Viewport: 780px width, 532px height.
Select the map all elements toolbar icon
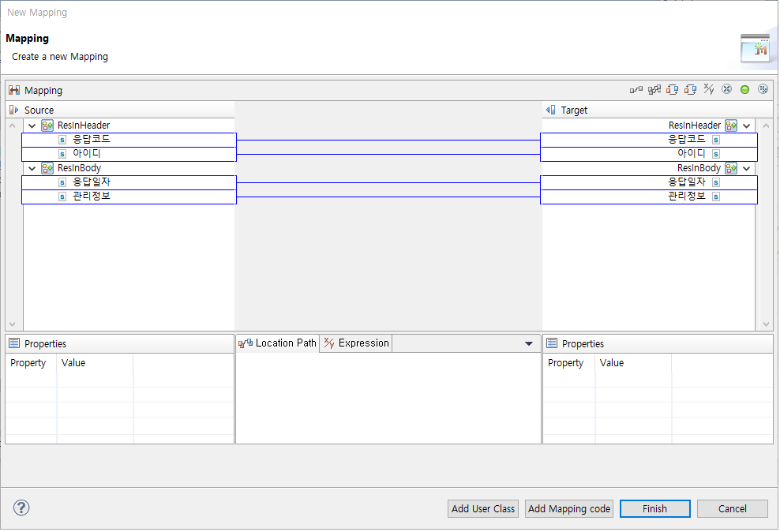pyautogui.click(x=654, y=89)
